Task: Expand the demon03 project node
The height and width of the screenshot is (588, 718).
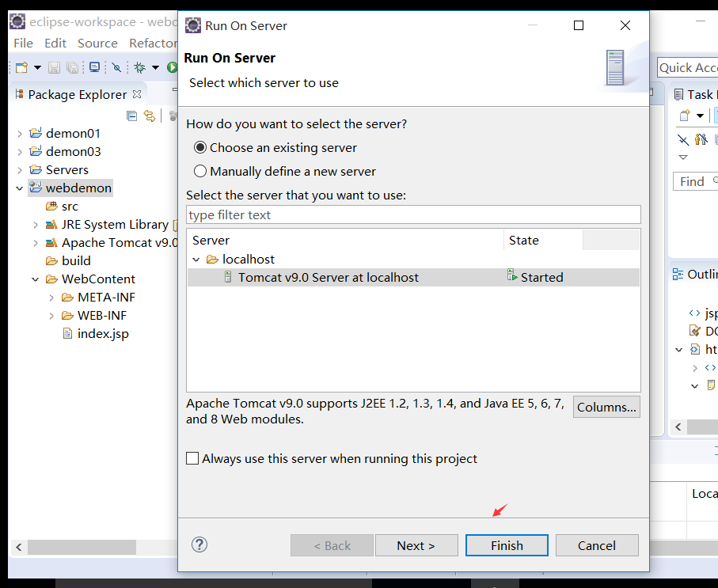Action: (20, 152)
